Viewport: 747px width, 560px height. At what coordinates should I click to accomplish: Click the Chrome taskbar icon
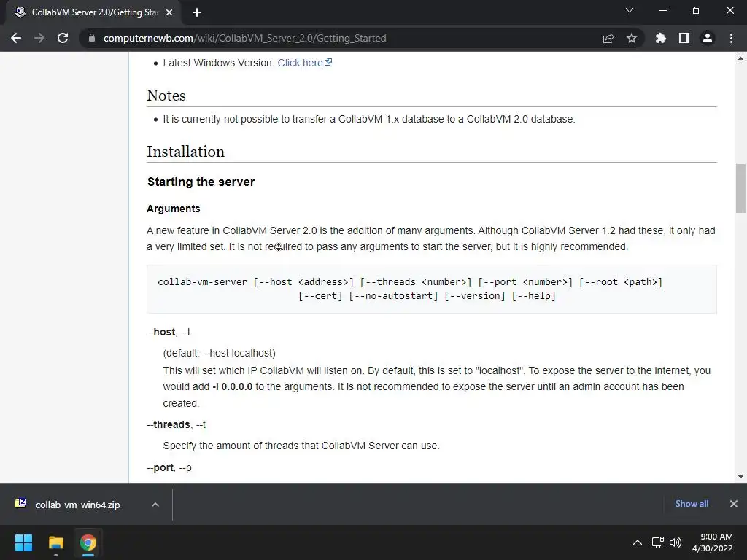[x=88, y=542]
